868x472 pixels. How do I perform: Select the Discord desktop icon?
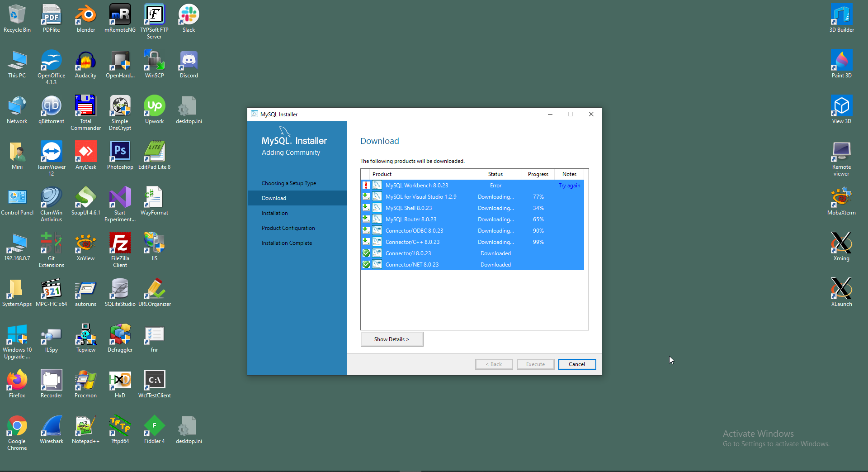[x=189, y=64]
